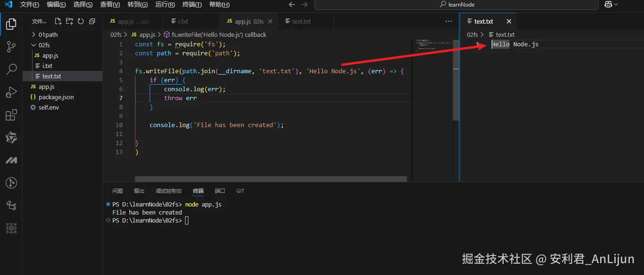
Task: Switch to the i.txt editor tab
Action: pyautogui.click(x=191, y=21)
